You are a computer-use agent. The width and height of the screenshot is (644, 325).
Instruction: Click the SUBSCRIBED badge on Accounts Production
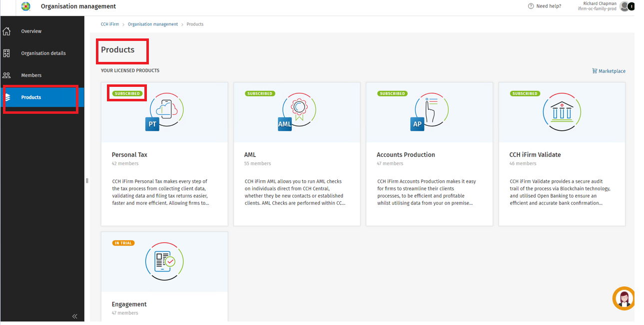pyautogui.click(x=392, y=93)
